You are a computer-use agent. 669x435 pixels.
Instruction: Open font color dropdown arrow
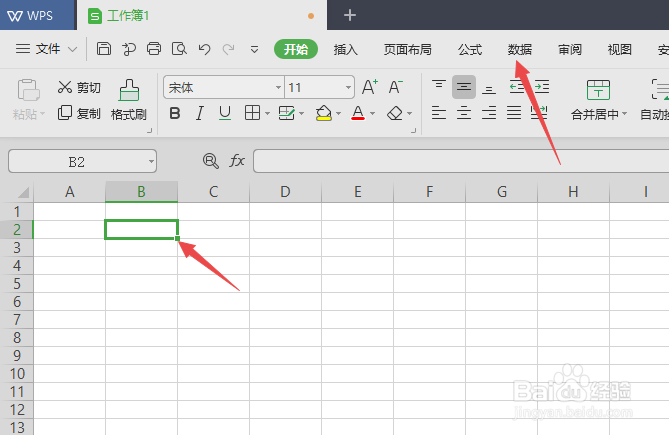[x=372, y=113]
